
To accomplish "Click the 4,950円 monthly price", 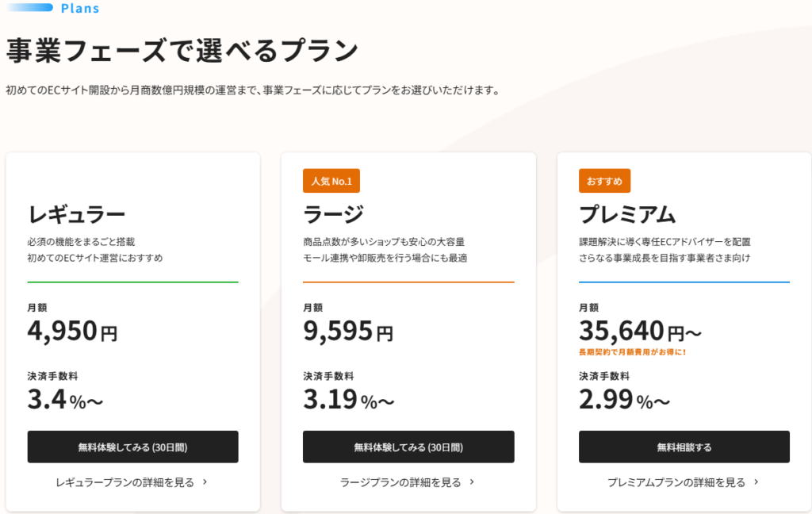I will [x=72, y=331].
